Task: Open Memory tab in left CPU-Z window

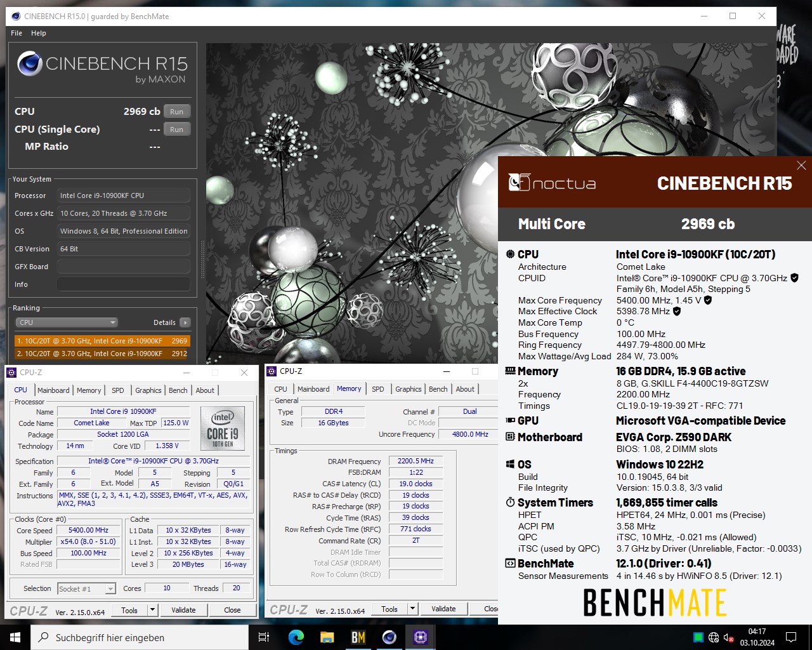Action: pyautogui.click(x=89, y=390)
